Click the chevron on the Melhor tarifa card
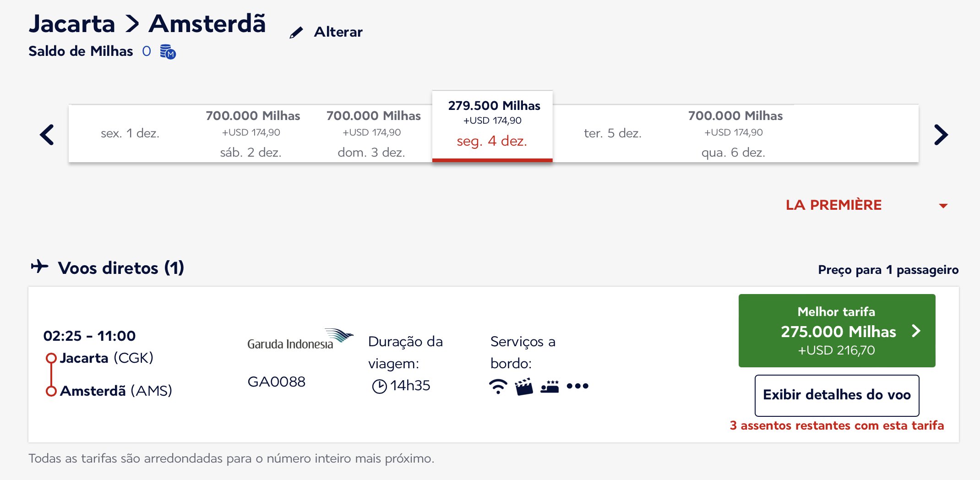 pos(916,331)
